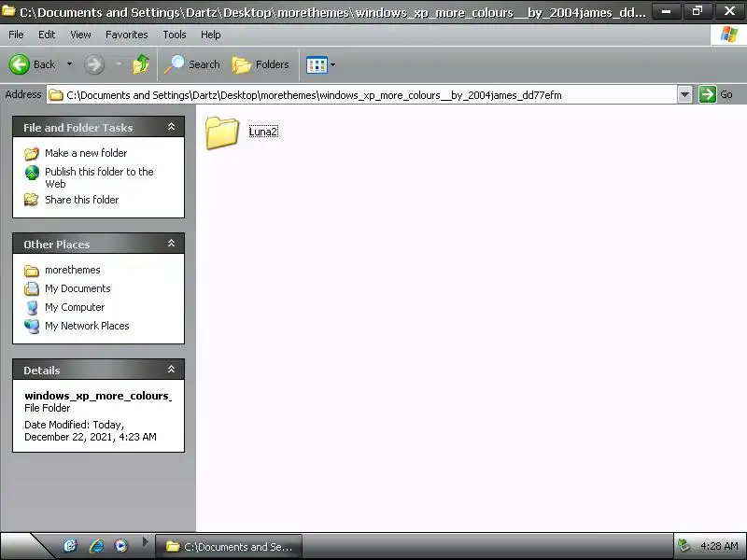Click the 4:28 AM taskbar clock
The height and width of the screenshot is (560, 747).
coord(719,546)
